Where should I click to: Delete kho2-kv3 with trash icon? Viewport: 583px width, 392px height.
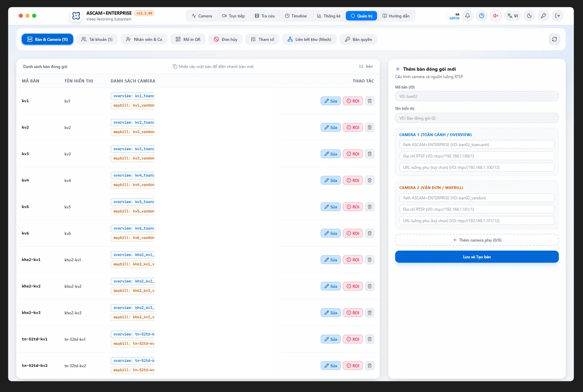[x=369, y=313]
